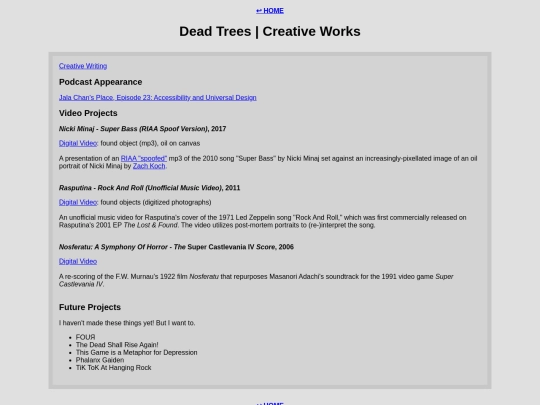540x405 pixels.
Task: Click the Future Projects heading
Action: coord(90,307)
